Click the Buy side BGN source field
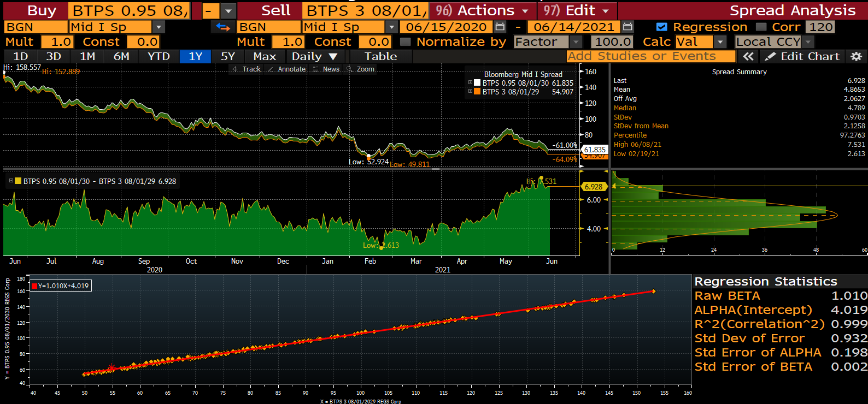The image size is (868, 404). click(36, 27)
